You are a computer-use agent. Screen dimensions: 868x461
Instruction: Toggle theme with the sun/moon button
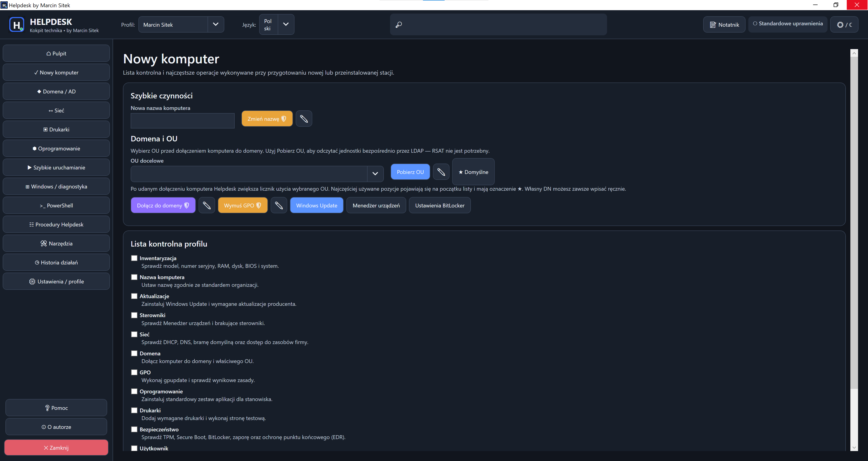(844, 25)
